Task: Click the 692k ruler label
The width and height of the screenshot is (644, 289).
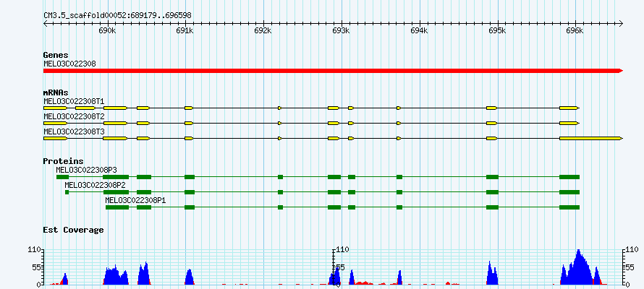Action: coord(263,31)
